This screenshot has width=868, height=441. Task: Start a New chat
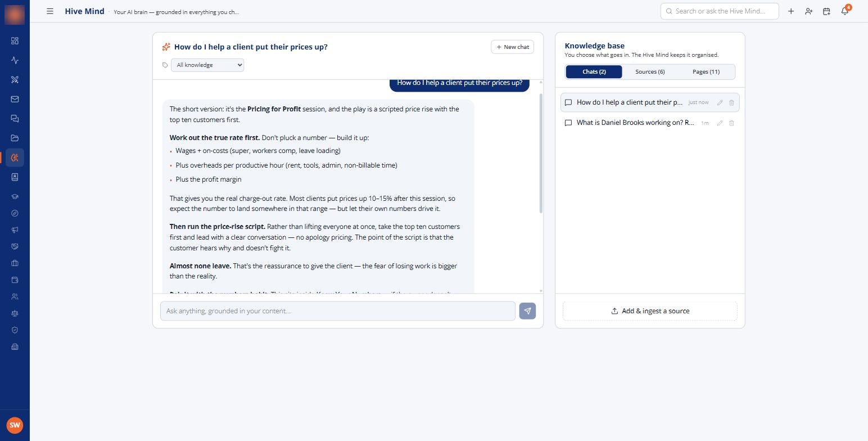(x=512, y=47)
